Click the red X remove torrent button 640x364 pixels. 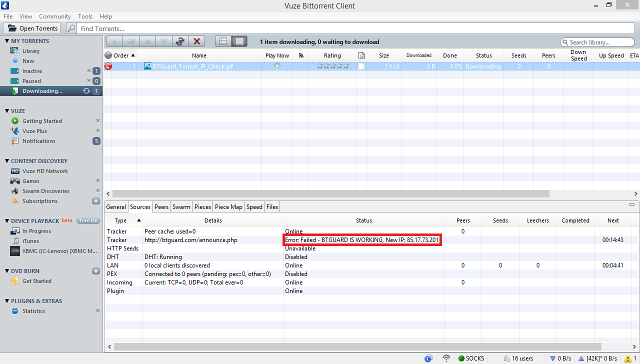coord(197,42)
